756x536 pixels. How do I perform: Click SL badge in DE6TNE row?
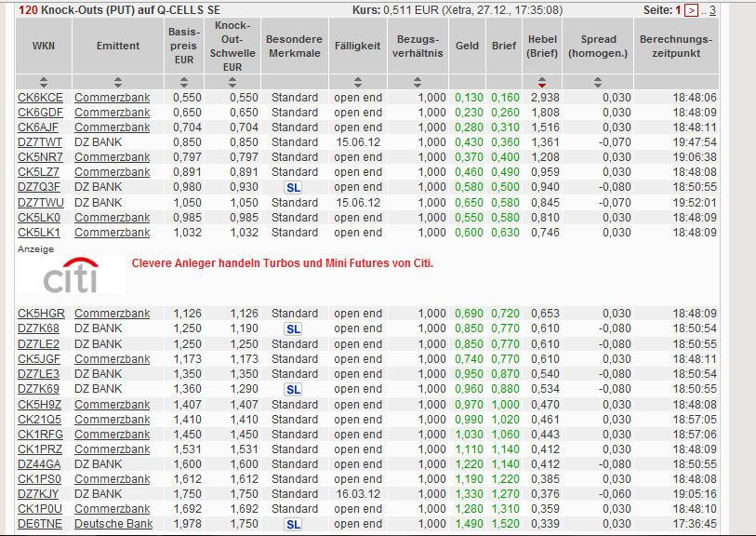tap(293, 525)
